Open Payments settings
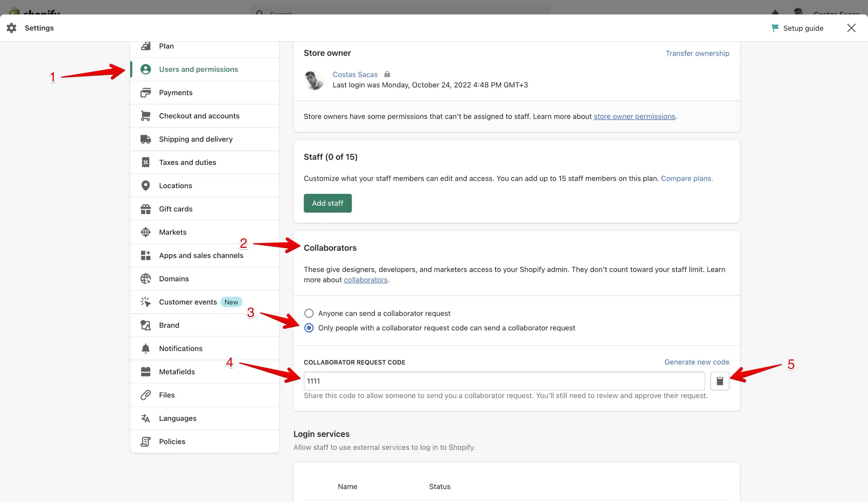This screenshot has height=502, width=868. [205, 92]
